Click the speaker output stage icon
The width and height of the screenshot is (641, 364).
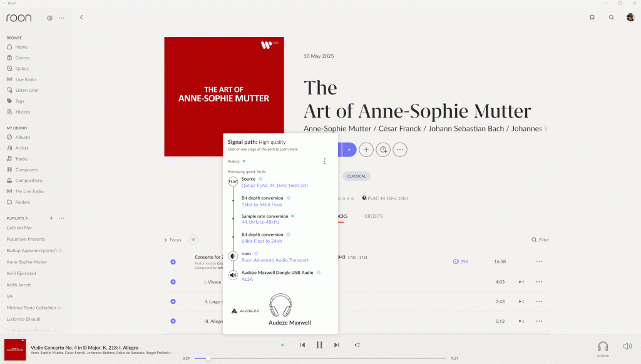(233, 275)
